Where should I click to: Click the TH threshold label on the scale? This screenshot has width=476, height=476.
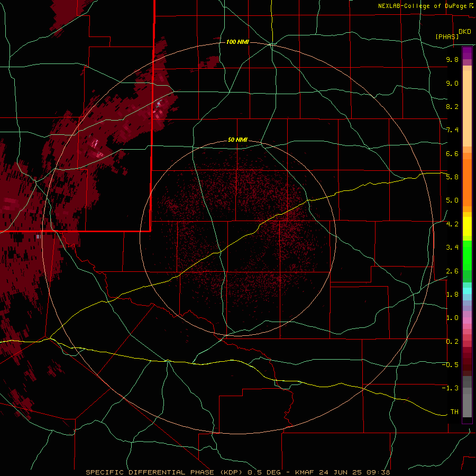tap(454, 412)
